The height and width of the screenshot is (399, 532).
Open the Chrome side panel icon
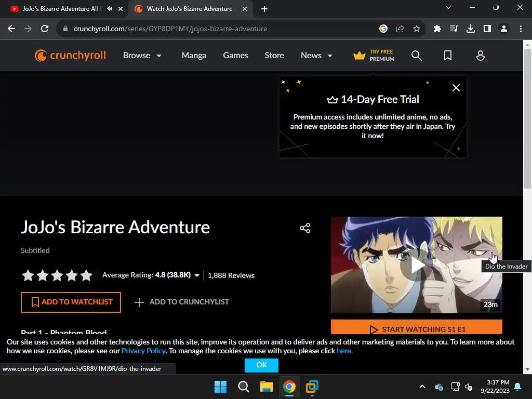point(487,29)
